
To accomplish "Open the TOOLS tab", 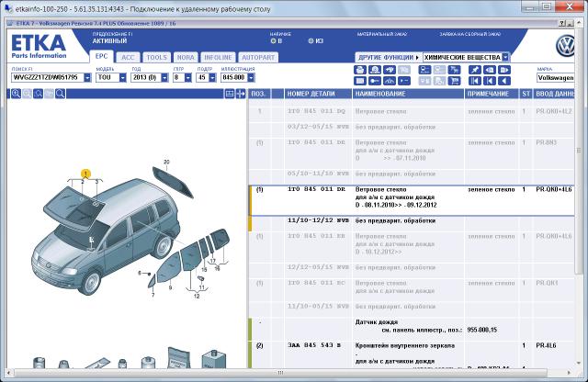I will click(x=156, y=57).
